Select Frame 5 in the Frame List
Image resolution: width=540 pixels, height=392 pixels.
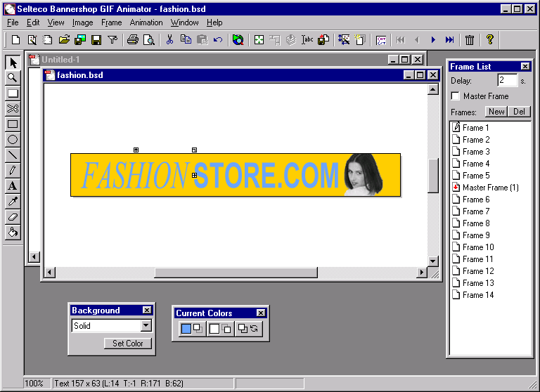[476, 176]
